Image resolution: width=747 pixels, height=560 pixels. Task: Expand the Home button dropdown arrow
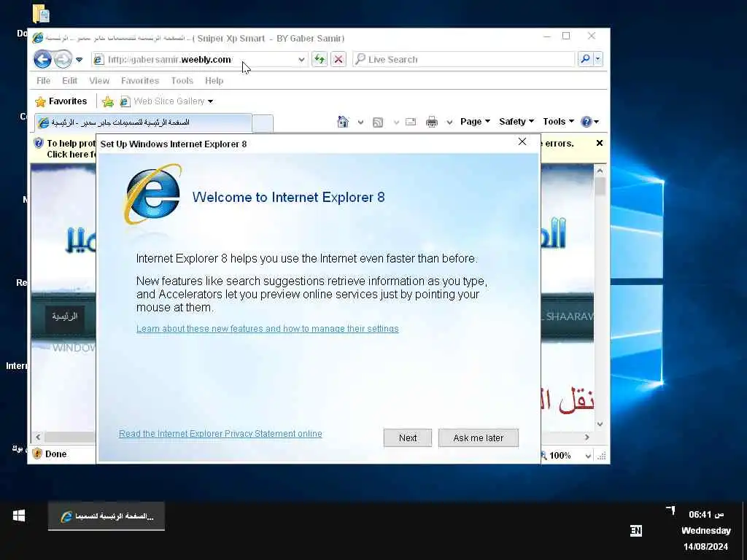click(x=360, y=122)
